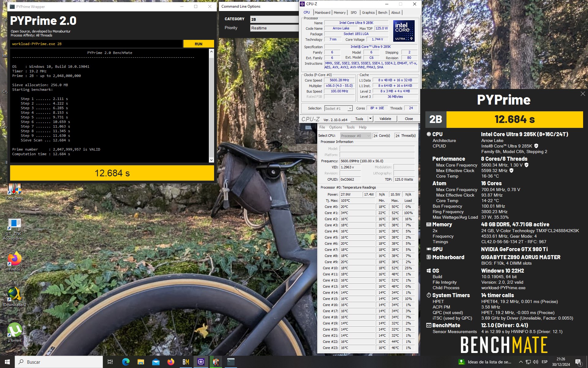Open File Explorer from the taskbar

click(141, 362)
